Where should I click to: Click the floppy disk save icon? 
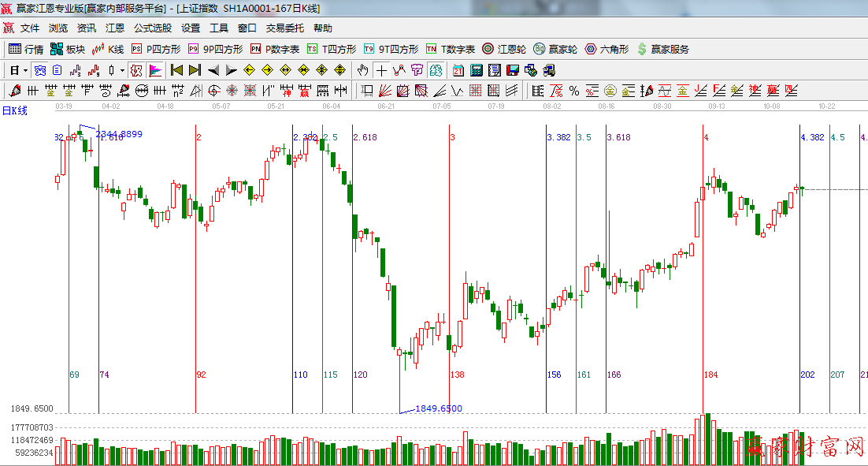pos(513,70)
